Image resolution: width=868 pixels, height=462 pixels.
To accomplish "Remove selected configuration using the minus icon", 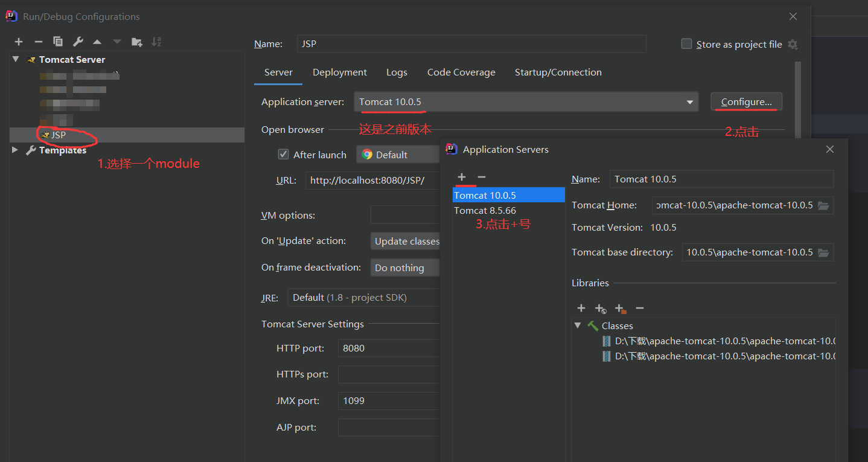I will pyautogui.click(x=37, y=42).
